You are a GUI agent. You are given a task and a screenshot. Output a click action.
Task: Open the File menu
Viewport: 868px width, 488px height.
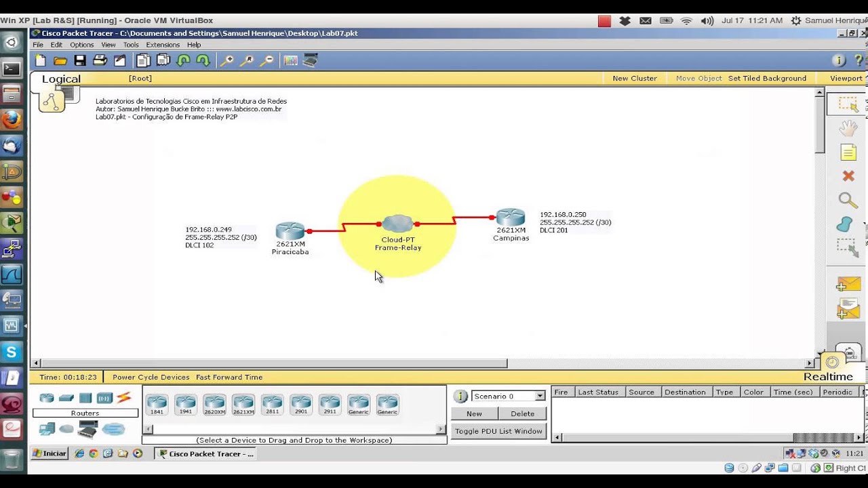(x=38, y=45)
